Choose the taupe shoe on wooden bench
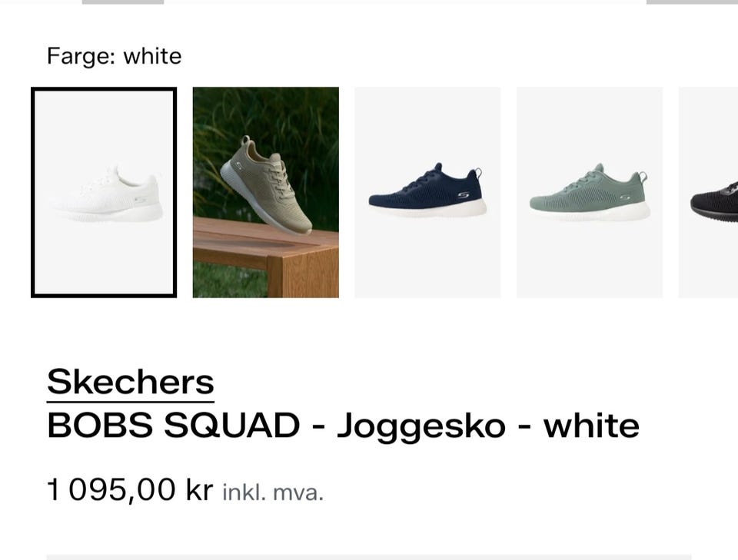Image resolution: width=738 pixels, height=560 pixels. [x=266, y=192]
